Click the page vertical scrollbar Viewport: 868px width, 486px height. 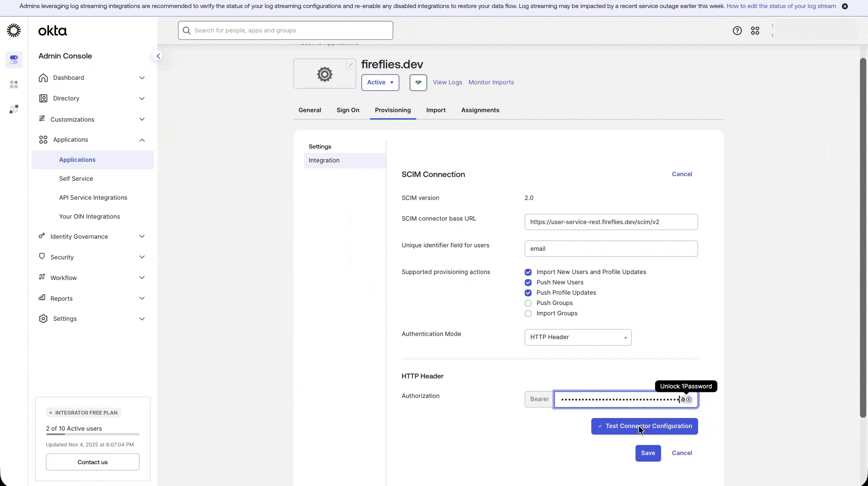pos(863,238)
